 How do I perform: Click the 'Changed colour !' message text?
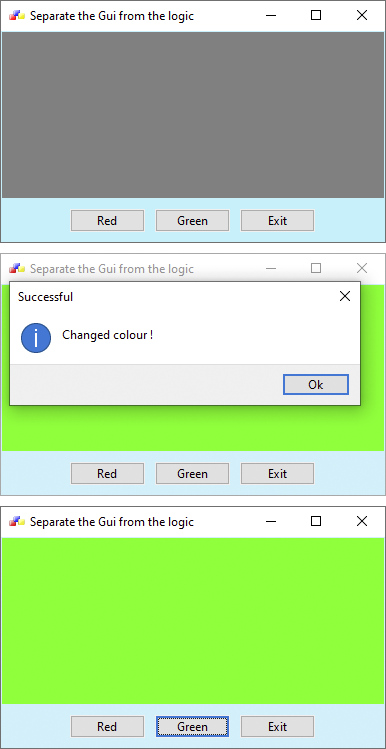coord(107,335)
